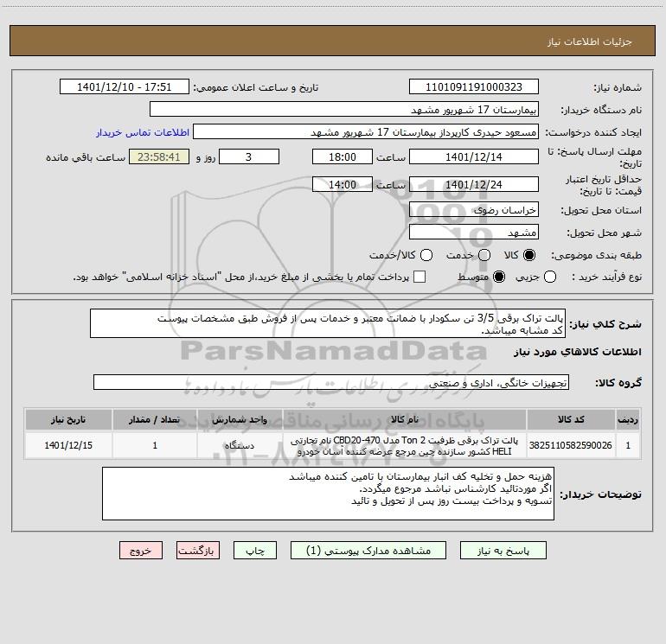666x644 pixels.
Task: Click the remaining days field showing 3
Action: 249,156
